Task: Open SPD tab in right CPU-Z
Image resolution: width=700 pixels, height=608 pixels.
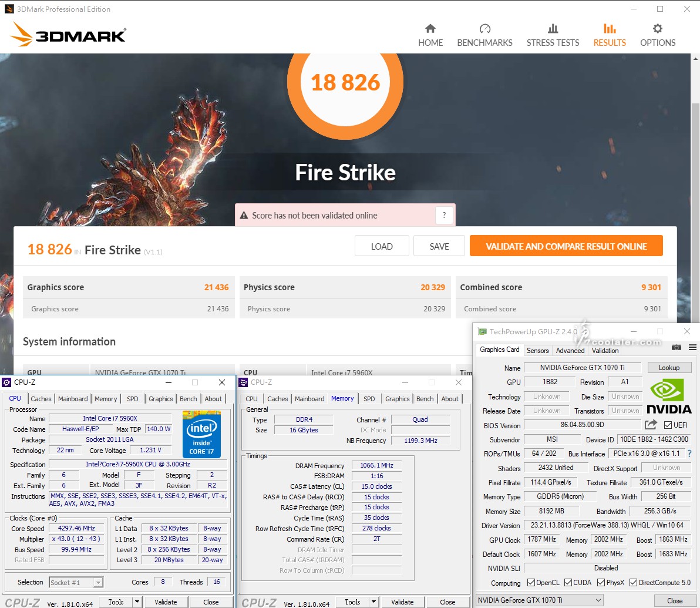Action: click(x=369, y=398)
